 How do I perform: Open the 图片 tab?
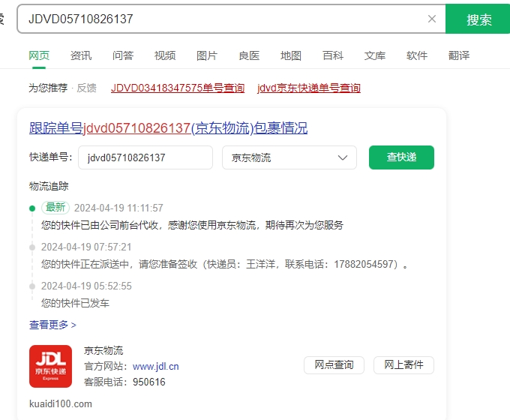pyautogui.click(x=207, y=55)
